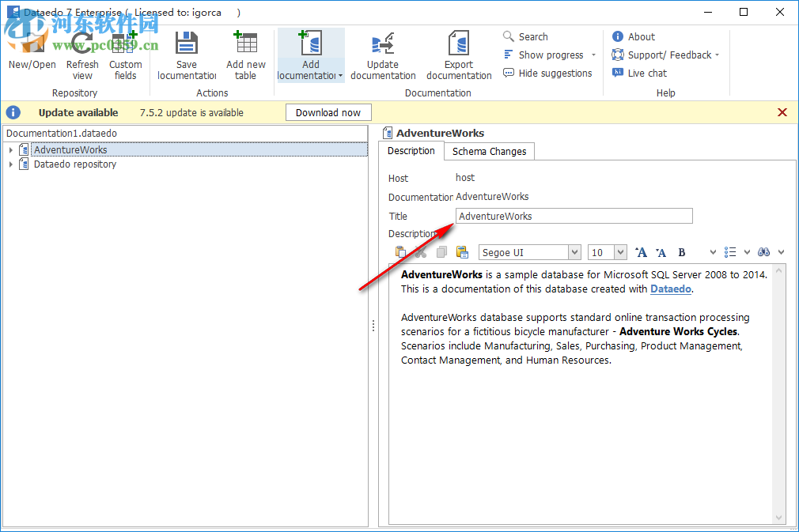Click into the Title text field
The image size is (799, 532).
click(x=574, y=216)
